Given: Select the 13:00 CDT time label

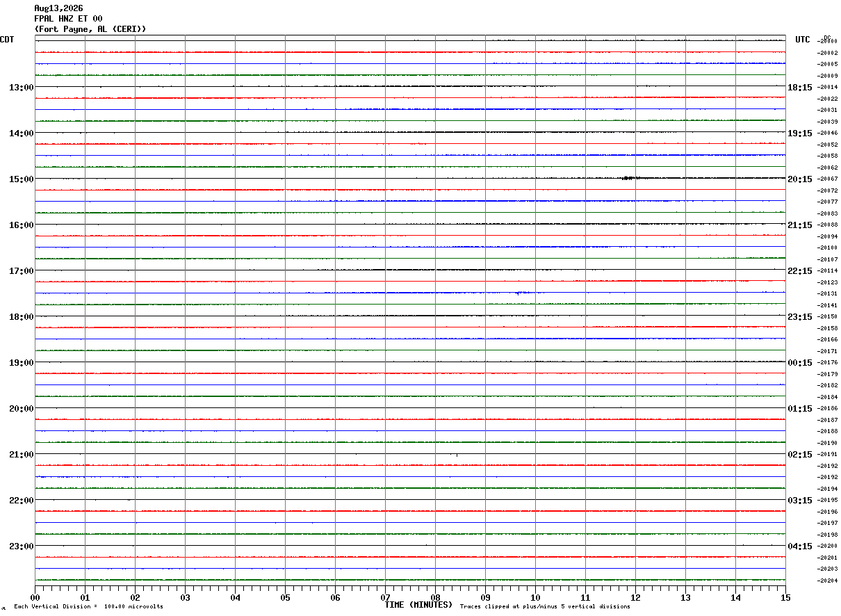Looking at the screenshot, I should click(21, 88).
